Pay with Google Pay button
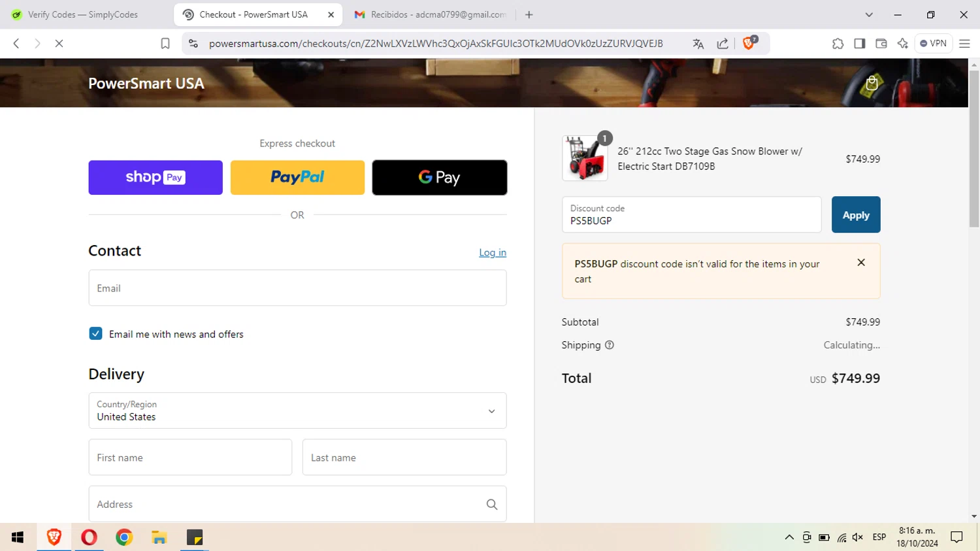The image size is (980, 551). pos(440,178)
